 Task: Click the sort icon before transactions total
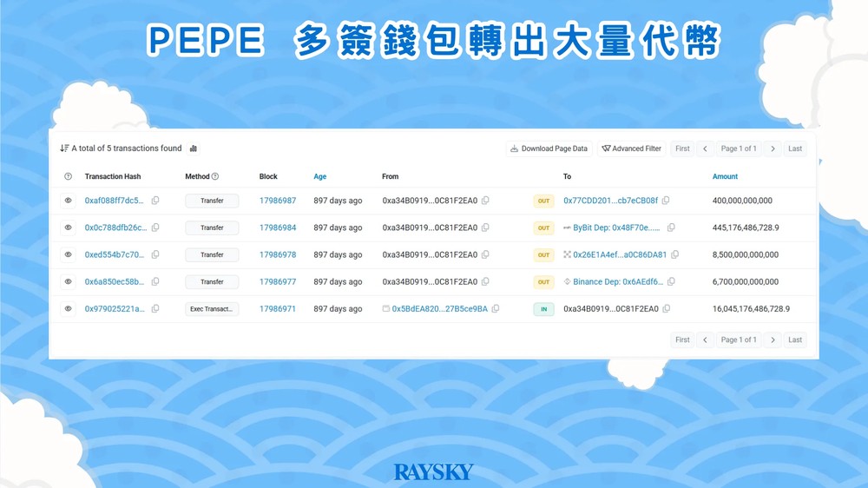64,148
